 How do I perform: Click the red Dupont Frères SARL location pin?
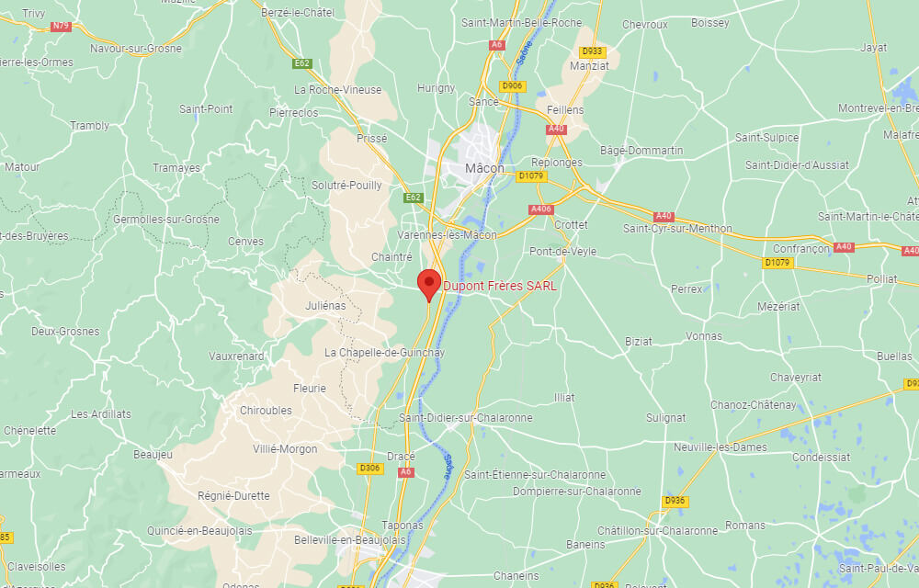tap(429, 285)
